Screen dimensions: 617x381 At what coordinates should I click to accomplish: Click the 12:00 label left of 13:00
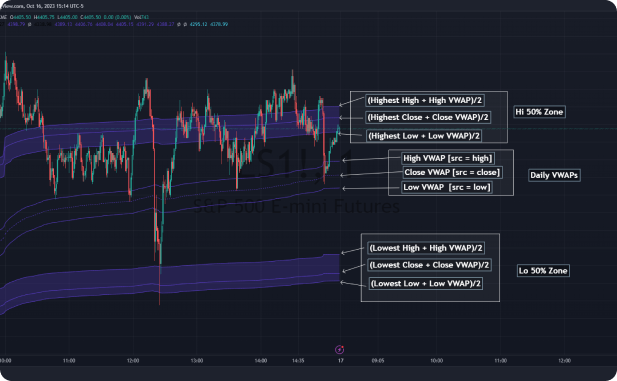[133, 361]
